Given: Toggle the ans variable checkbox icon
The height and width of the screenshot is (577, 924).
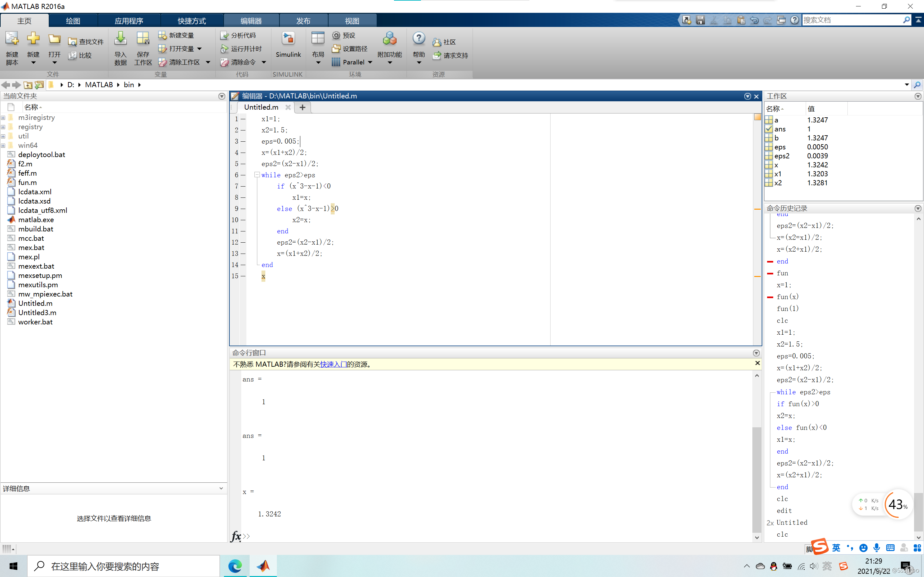Looking at the screenshot, I should 769,129.
